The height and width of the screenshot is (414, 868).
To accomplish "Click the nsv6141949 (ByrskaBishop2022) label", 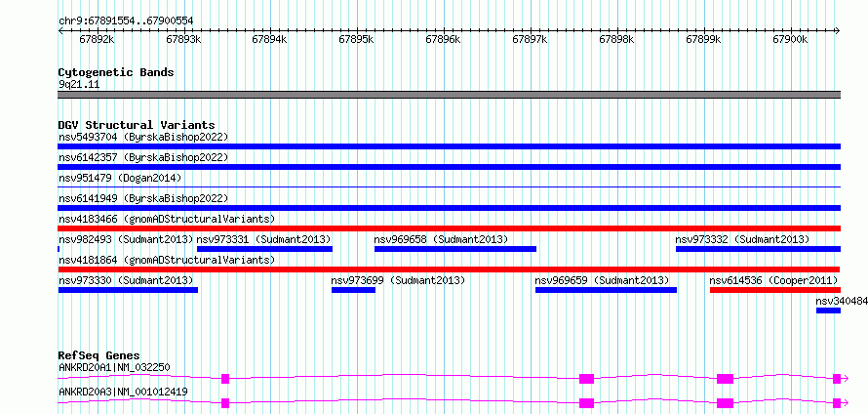I will click(x=143, y=198).
